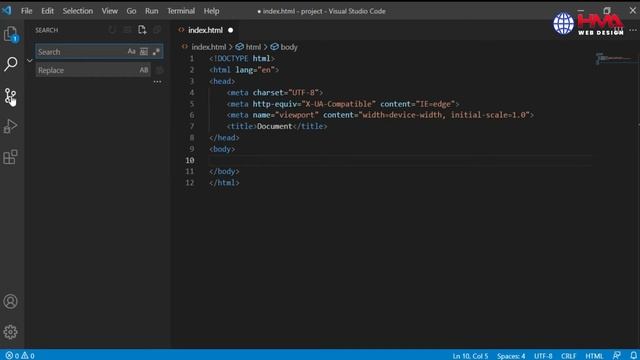Viewport: 640px width, 360px height.
Task: Open the Explorer view in the activity bar
Action: 11,34
